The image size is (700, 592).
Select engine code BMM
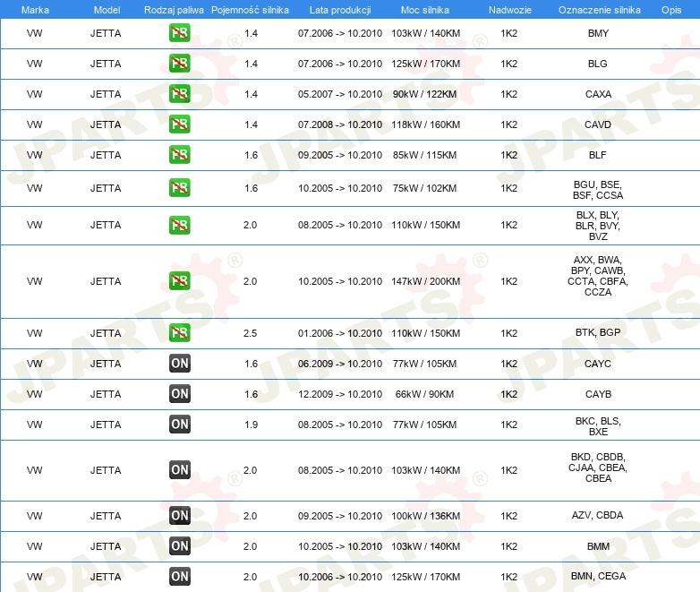pyautogui.click(x=598, y=546)
